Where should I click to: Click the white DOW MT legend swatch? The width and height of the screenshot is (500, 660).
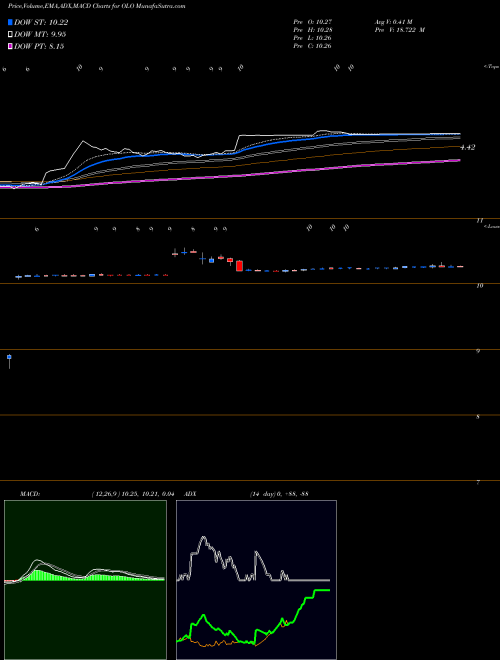tap(11, 35)
